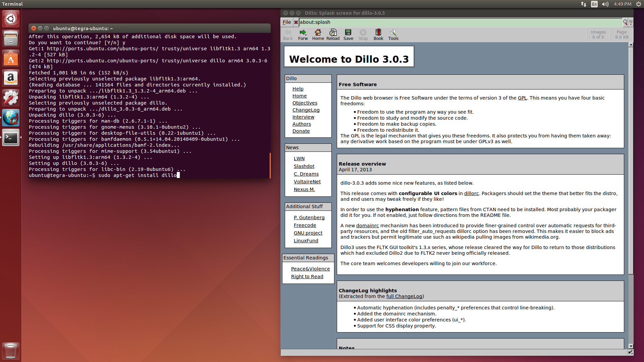
Task: Open the En keyboard language indicator
Action: click(594, 4)
